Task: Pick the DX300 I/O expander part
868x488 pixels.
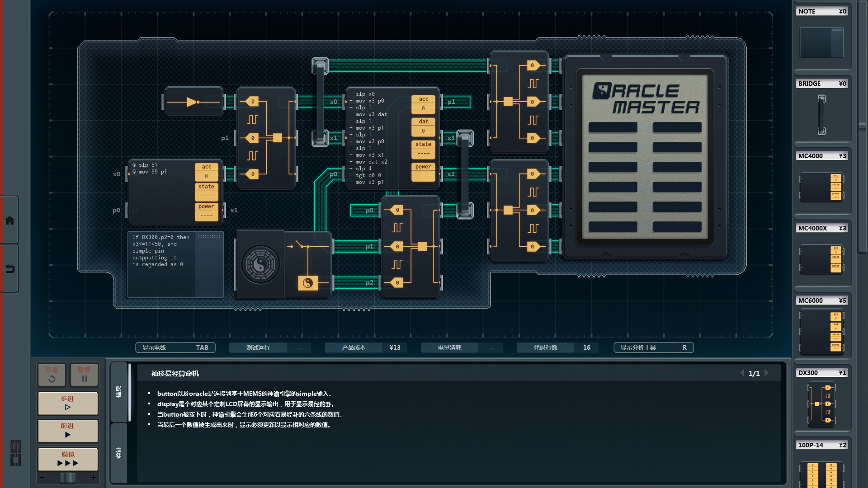Action: [x=821, y=404]
